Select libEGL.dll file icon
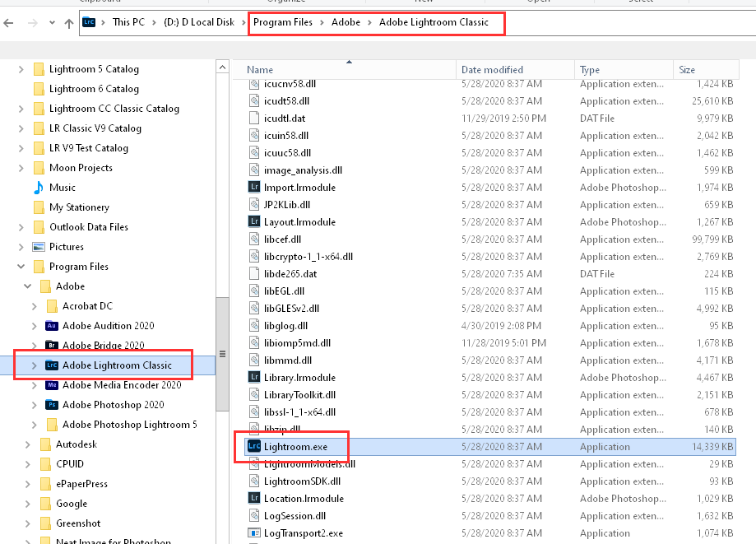The height and width of the screenshot is (544, 756). pyautogui.click(x=254, y=291)
